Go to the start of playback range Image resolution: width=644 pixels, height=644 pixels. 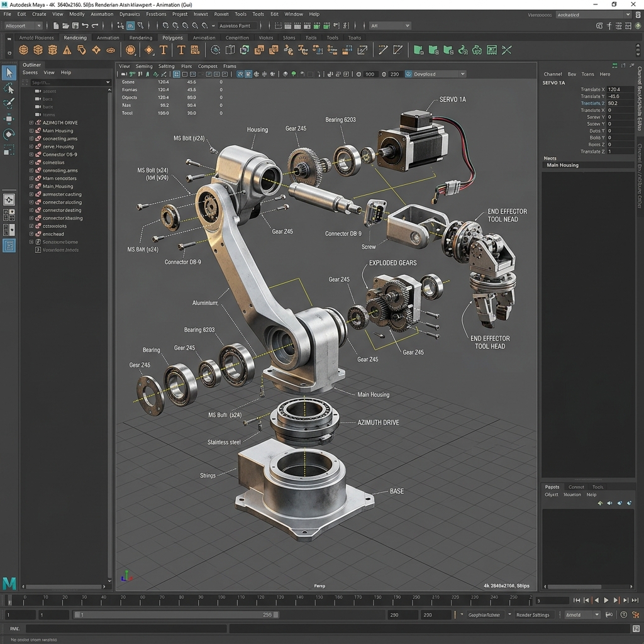coord(577,600)
